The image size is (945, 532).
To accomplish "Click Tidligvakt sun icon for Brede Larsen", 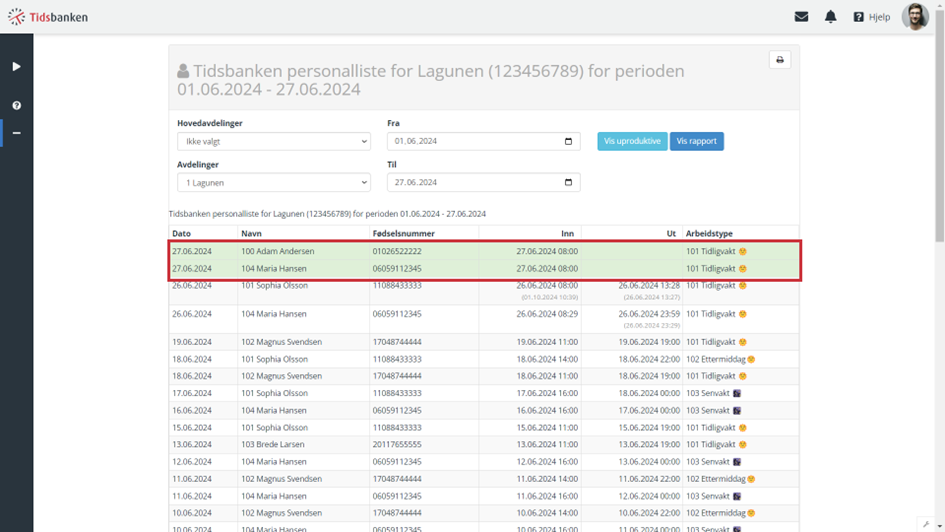I will [x=742, y=445].
